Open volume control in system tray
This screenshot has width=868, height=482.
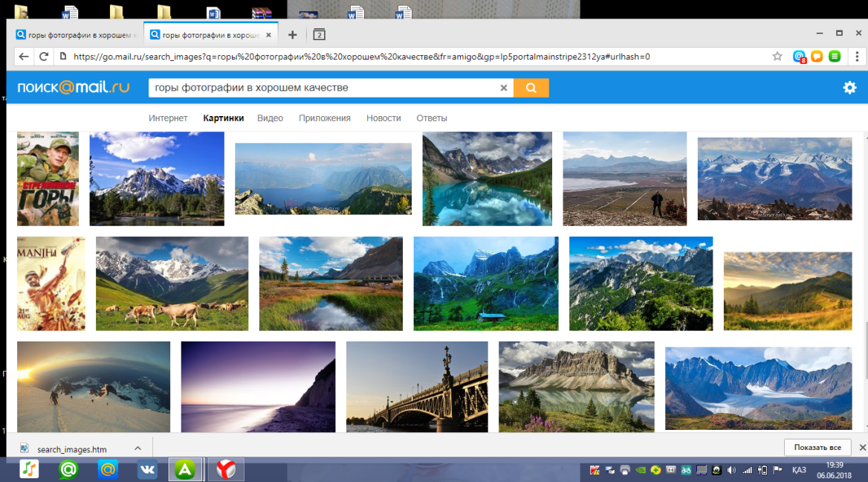pos(732,470)
